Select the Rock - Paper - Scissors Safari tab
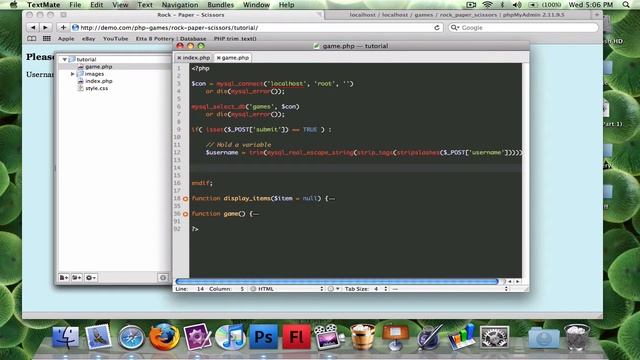Screen dimensions: 640x360 (191, 15)
